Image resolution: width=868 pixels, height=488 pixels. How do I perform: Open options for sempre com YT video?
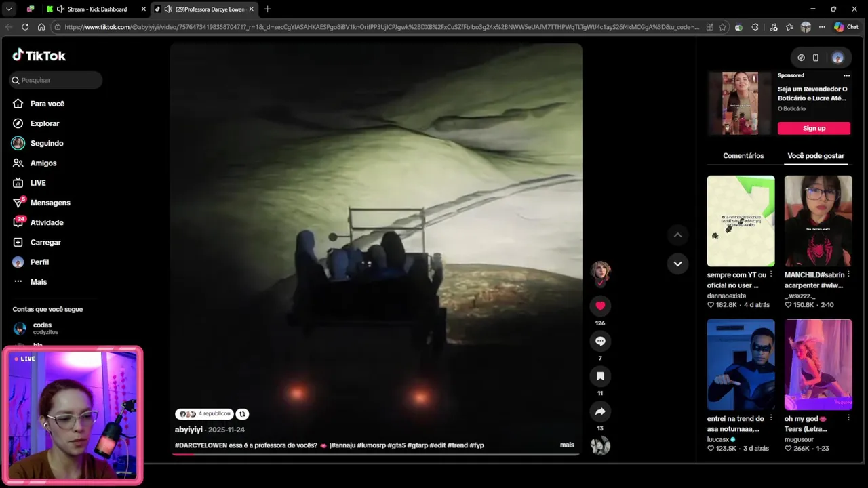(771, 275)
